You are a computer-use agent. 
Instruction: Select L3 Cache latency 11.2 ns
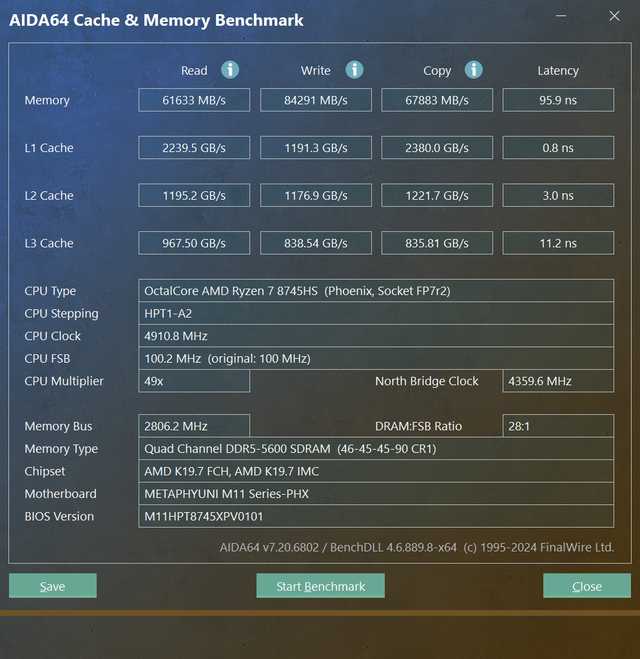pyautogui.click(x=558, y=243)
